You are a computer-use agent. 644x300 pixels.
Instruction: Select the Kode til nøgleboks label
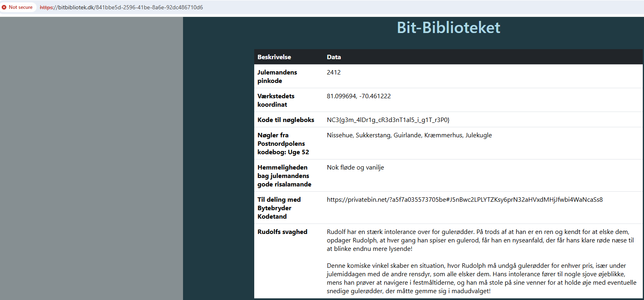coord(286,120)
